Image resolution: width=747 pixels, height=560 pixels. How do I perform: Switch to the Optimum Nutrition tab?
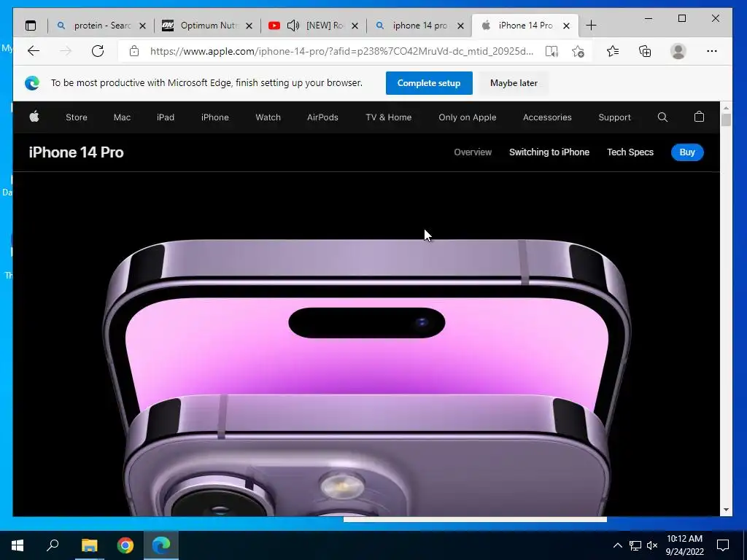(208, 26)
